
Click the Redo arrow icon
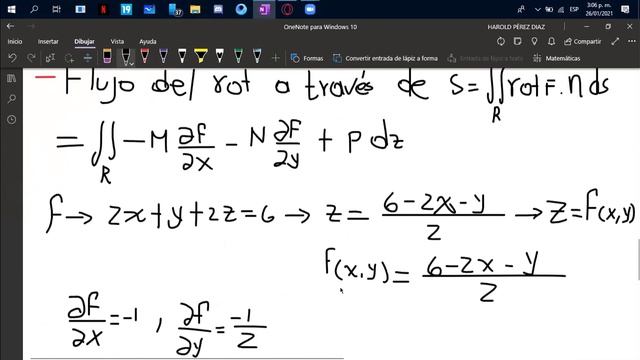pyautogui.click(x=31, y=58)
